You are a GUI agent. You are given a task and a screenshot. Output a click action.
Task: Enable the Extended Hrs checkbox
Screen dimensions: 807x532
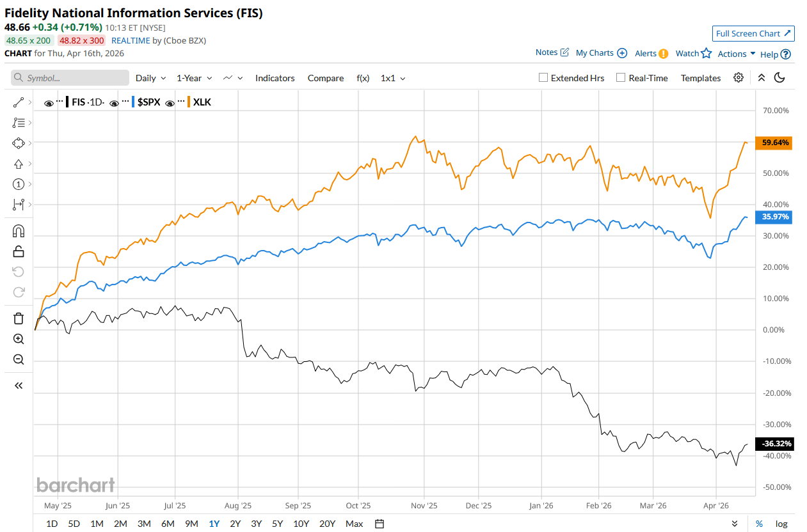543,78
